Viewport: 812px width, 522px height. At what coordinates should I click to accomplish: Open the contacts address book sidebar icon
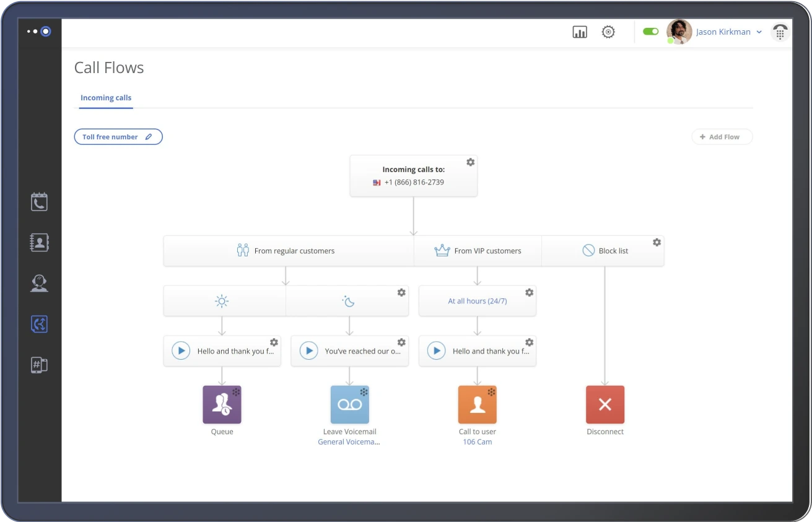pos(39,242)
